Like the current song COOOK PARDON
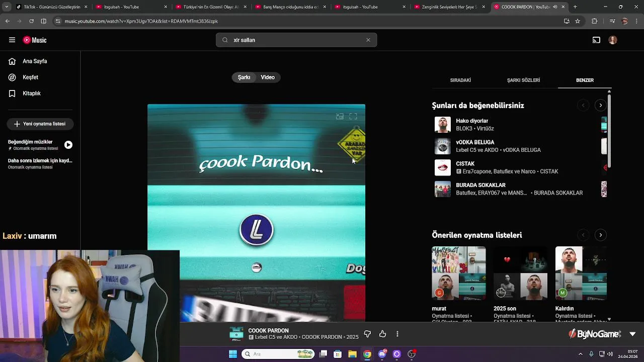 pos(382,334)
